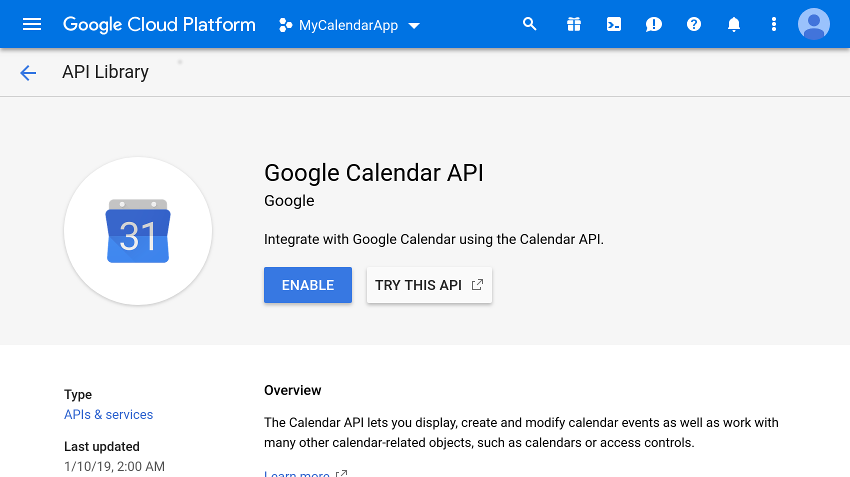
Task: Click the last updated date 1/10/19, 2:00 AM
Action: pos(114,466)
